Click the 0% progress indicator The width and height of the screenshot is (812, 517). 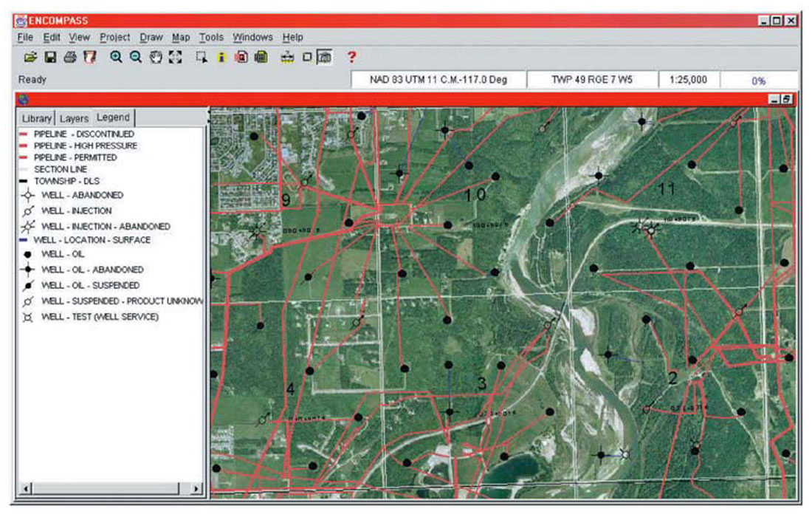tap(759, 81)
